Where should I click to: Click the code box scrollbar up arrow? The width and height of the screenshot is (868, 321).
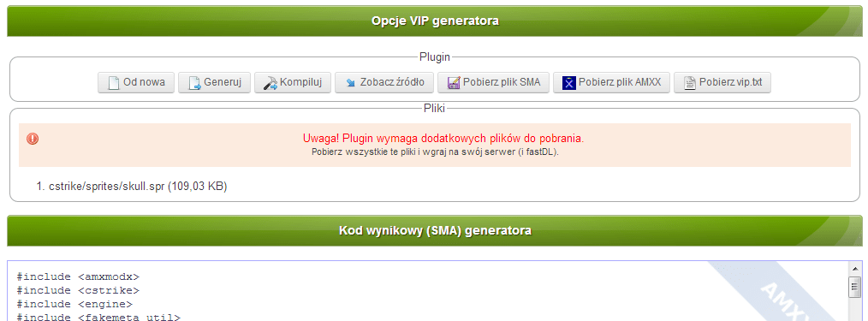click(x=854, y=269)
